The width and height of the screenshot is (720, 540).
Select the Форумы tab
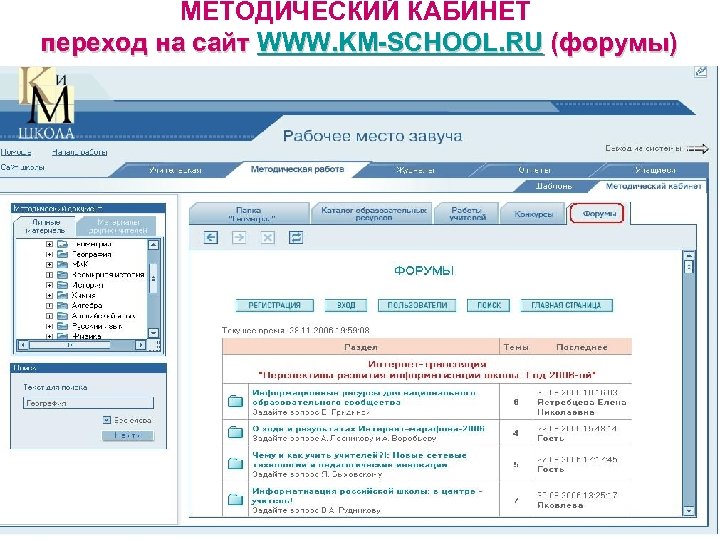coord(597,214)
